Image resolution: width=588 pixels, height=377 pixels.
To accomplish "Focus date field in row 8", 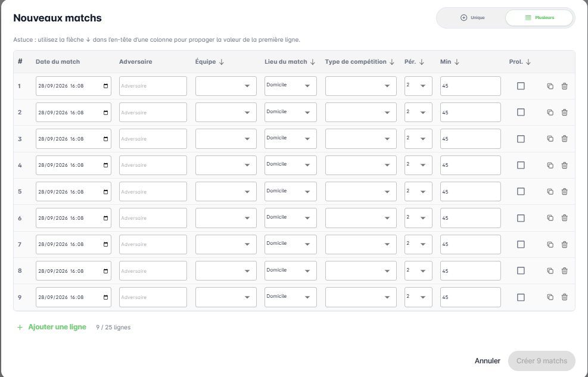I will 73,270.
